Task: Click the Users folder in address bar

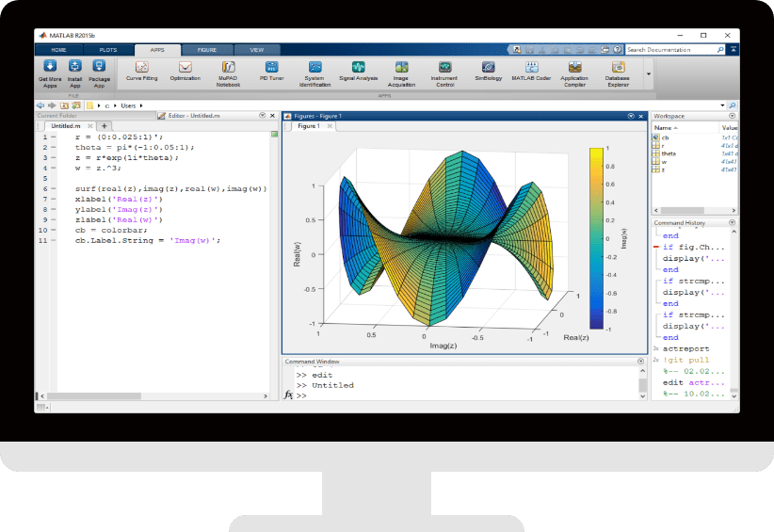Action: tap(128, 105)
